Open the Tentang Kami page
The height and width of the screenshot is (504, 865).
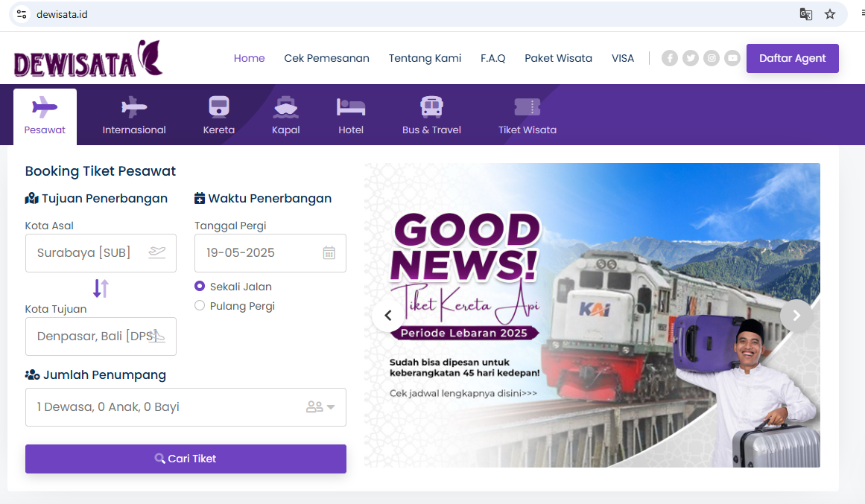pos(425,58)
